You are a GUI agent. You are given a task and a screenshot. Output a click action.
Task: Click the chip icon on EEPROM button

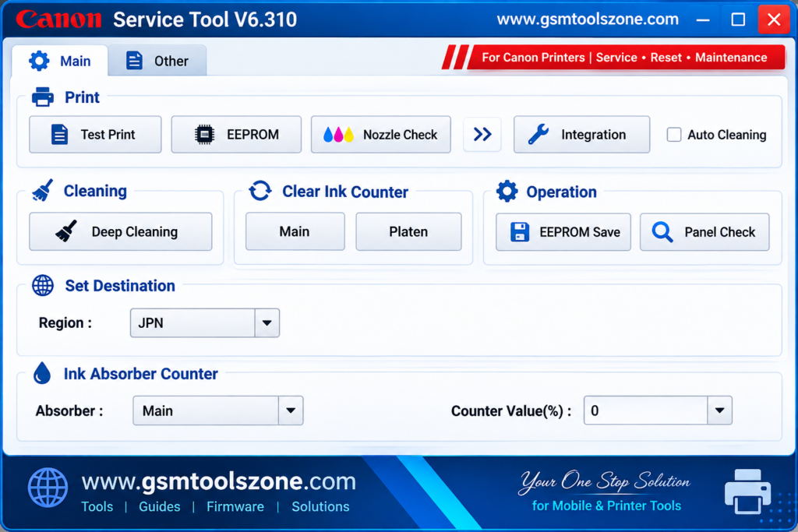205,135
